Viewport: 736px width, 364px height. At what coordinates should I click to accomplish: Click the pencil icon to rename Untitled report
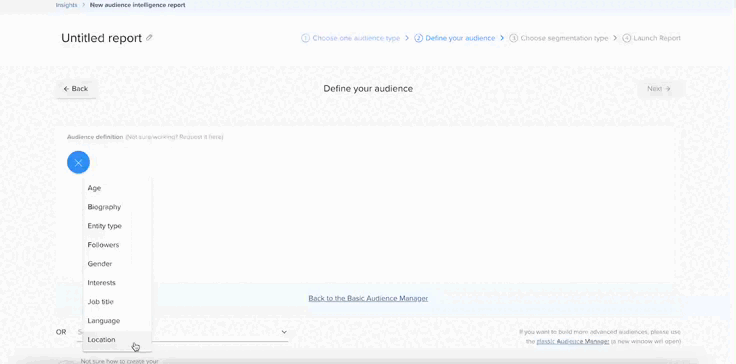149,38
